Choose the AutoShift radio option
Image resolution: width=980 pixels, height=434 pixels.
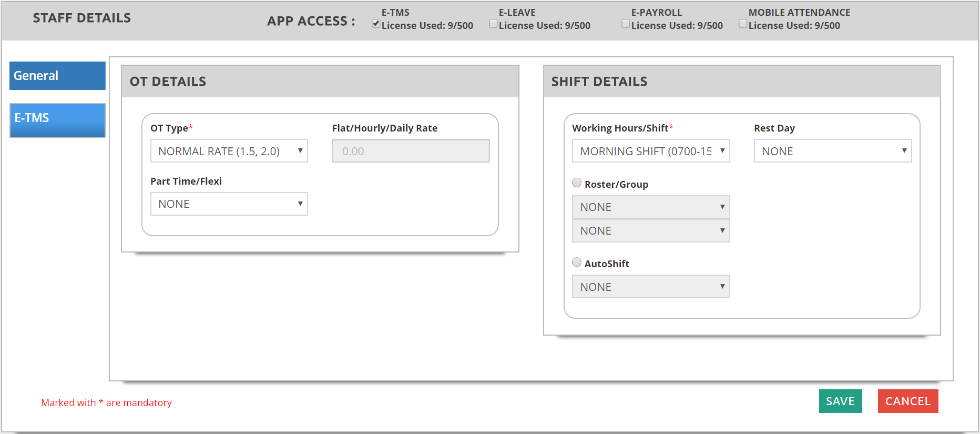tap(577, 263)
